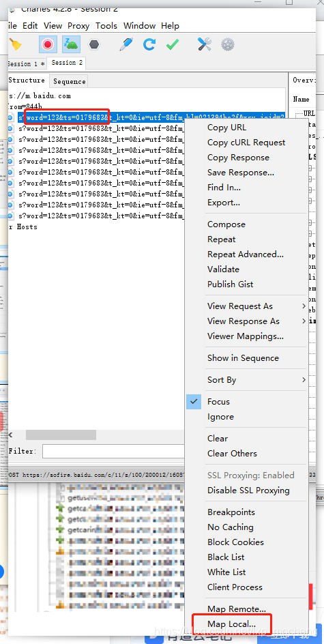Choose Show in Sequence
The width and height of the screenshot is (324, 644).
243,358
